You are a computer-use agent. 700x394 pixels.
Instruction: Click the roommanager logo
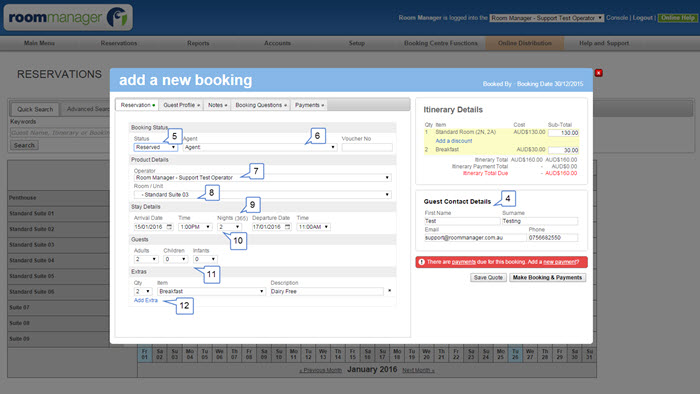(x=68, y=17)
